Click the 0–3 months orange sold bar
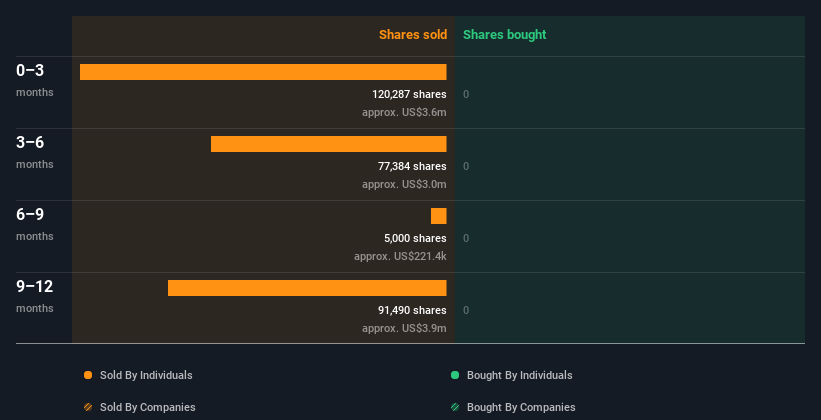This screenshot has height=420, width=821. [x=263, y=72]
